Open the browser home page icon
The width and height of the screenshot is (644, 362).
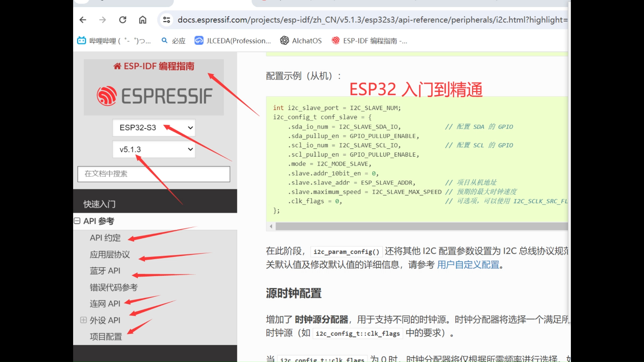[143, 20]
